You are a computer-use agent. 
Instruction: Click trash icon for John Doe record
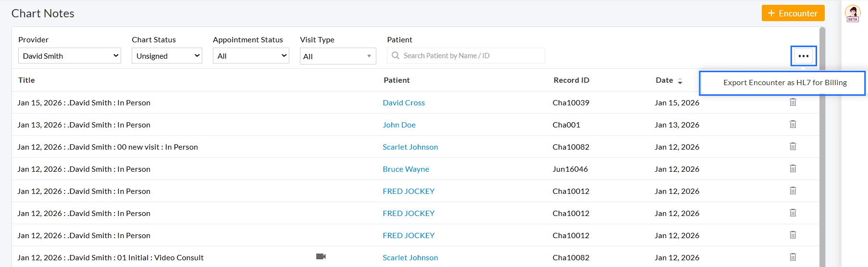793,124
